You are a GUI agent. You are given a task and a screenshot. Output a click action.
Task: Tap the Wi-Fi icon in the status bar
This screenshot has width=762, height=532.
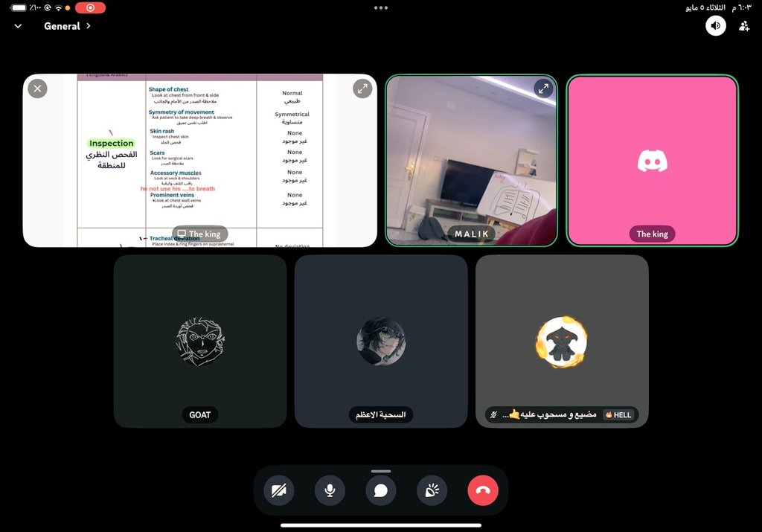[58, 7]
